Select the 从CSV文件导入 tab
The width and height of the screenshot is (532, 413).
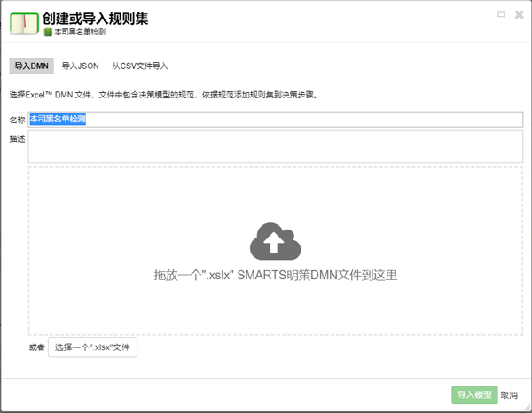pos(139,66)
